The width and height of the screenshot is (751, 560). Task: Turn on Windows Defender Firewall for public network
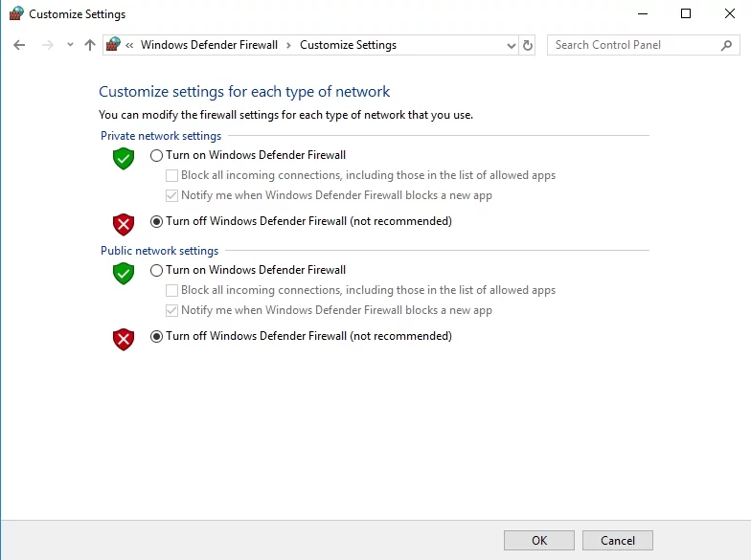tap(157, 270)
